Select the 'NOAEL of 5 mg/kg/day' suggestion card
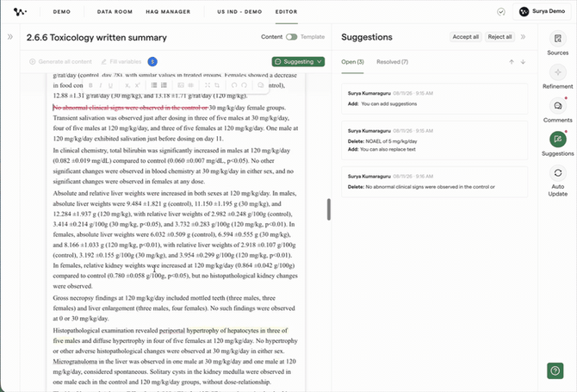Image resolution: width=577 pixels, height=392 pixels. pos(435,140)
